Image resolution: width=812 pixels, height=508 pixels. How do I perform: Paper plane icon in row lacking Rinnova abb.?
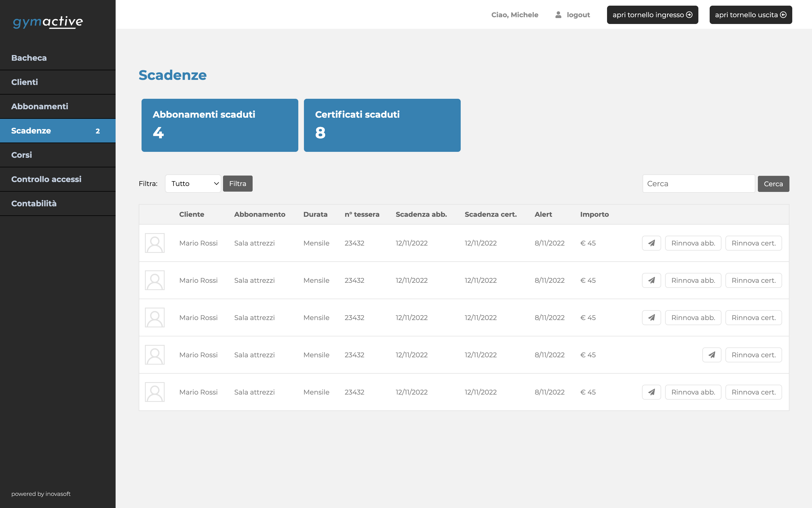(x=712, y=355)
